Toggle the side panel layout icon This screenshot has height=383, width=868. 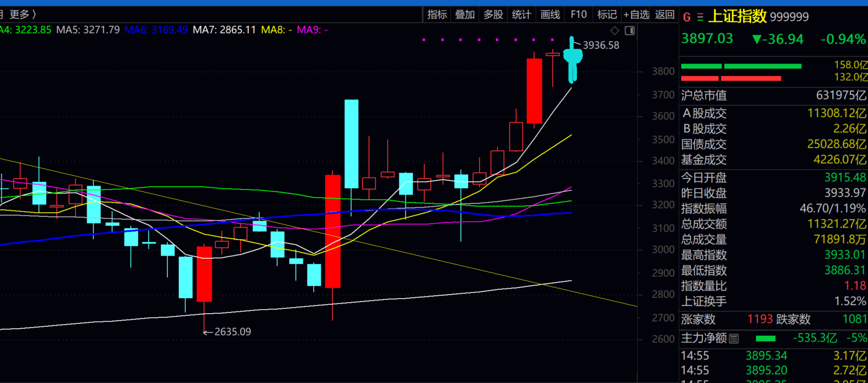coord(630,30)
